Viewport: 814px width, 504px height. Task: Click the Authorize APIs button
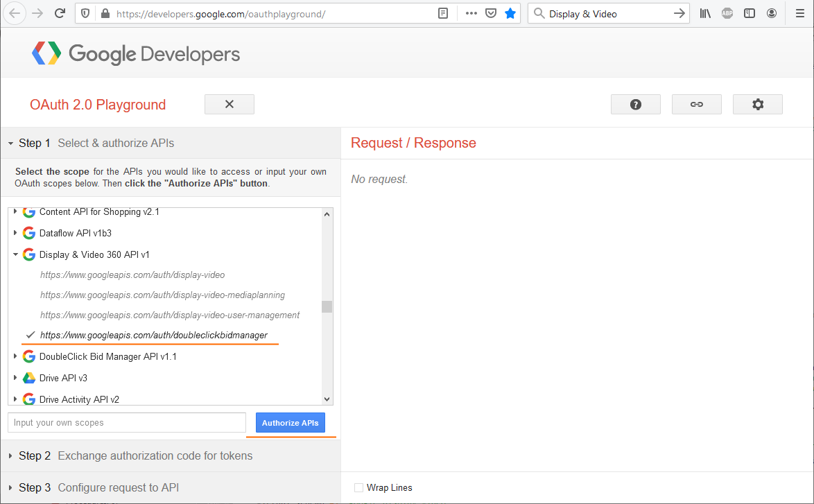290,423
